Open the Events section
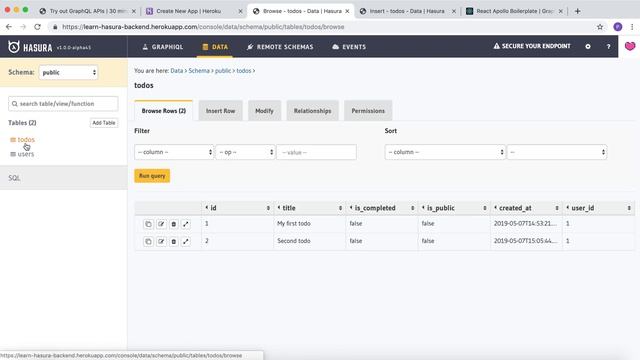The height and width of the screenshot is (360, 640). pos(349,47)
